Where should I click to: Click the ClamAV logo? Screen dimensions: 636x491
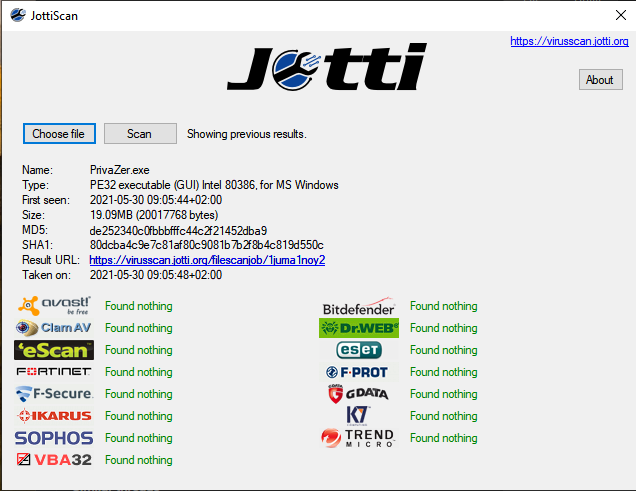[53, 328]
